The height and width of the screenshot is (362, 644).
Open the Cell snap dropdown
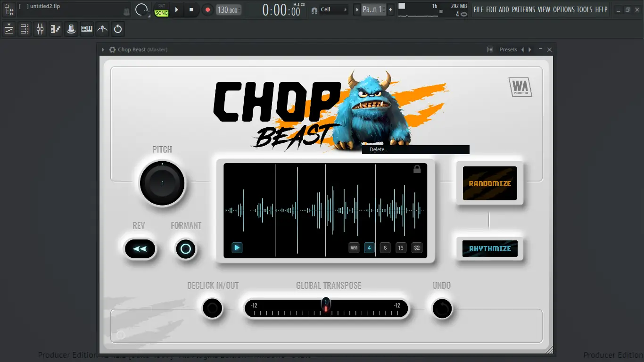pyautogui.click(x=334, y=9)
